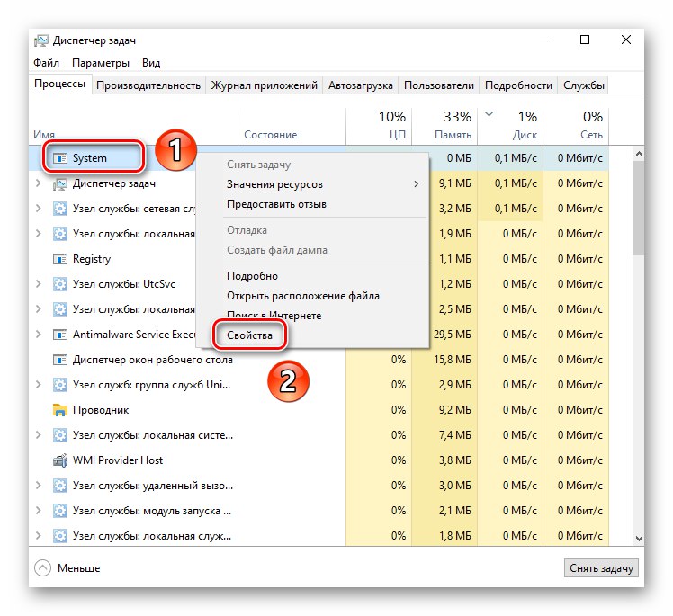Click the Отладка context menu entry
This screenshot has width=673, height=616.
click(312, 230)
